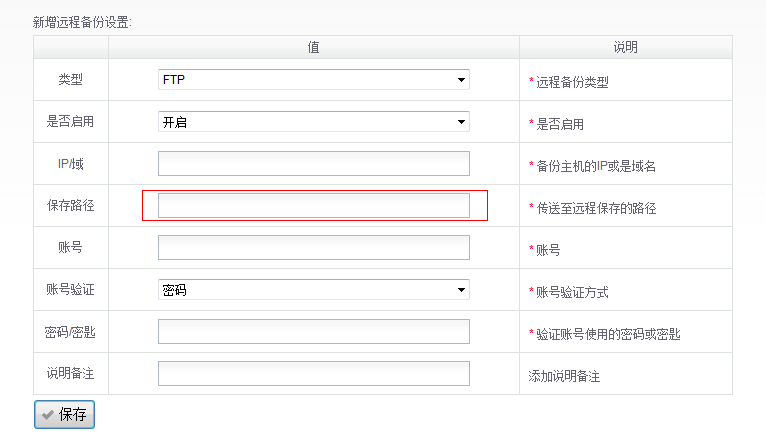The width and height of the screenshot is (766, 445).
Task: Click into the 密码/密匙 field
Action: click(313, 332)
